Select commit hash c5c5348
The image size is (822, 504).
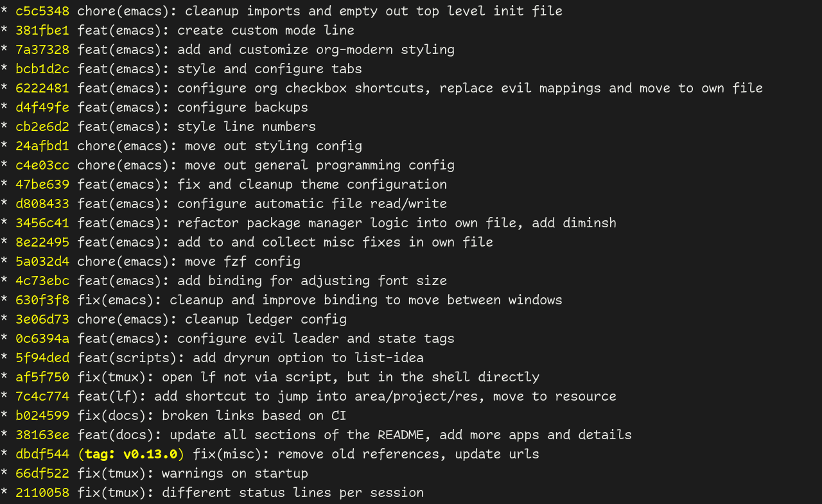[x=42, y=11]
